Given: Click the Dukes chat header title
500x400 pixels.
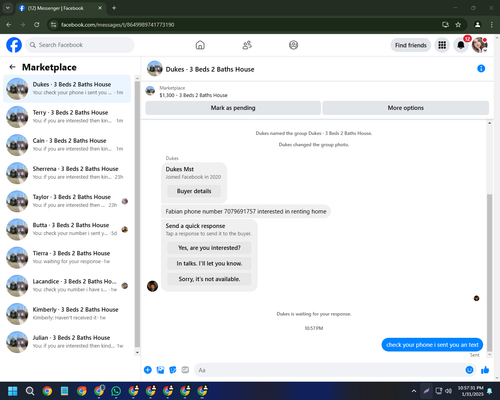Looking at the screenshot, I should coord(210,69).
